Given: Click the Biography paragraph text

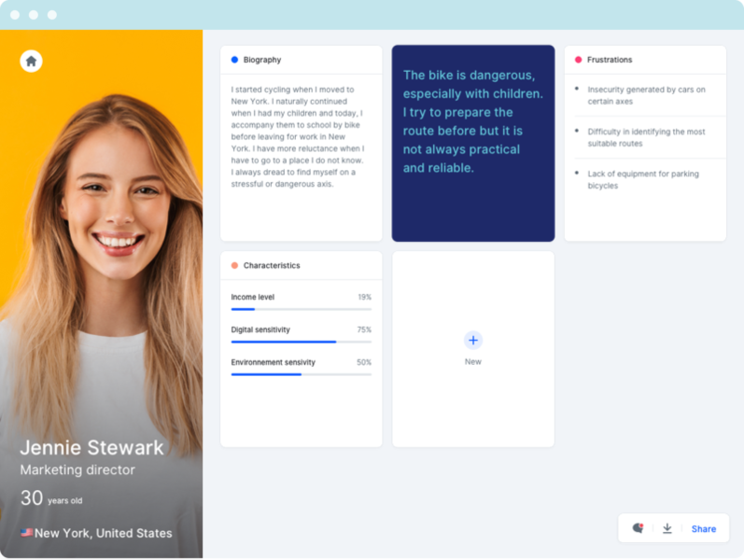Looking at the screenshot, I should click(x=297, y=137).
